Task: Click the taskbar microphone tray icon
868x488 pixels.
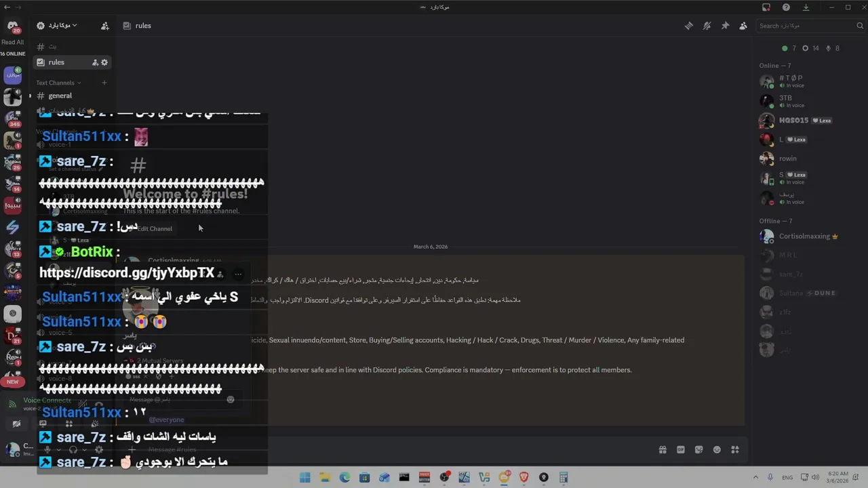Action: pyautogui.click(x=770, y=477)
